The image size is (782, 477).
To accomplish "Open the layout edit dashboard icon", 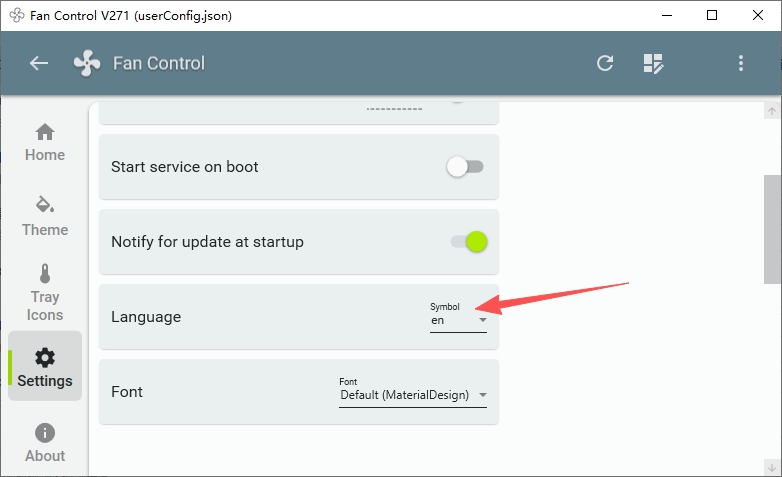I will [653, 63].
